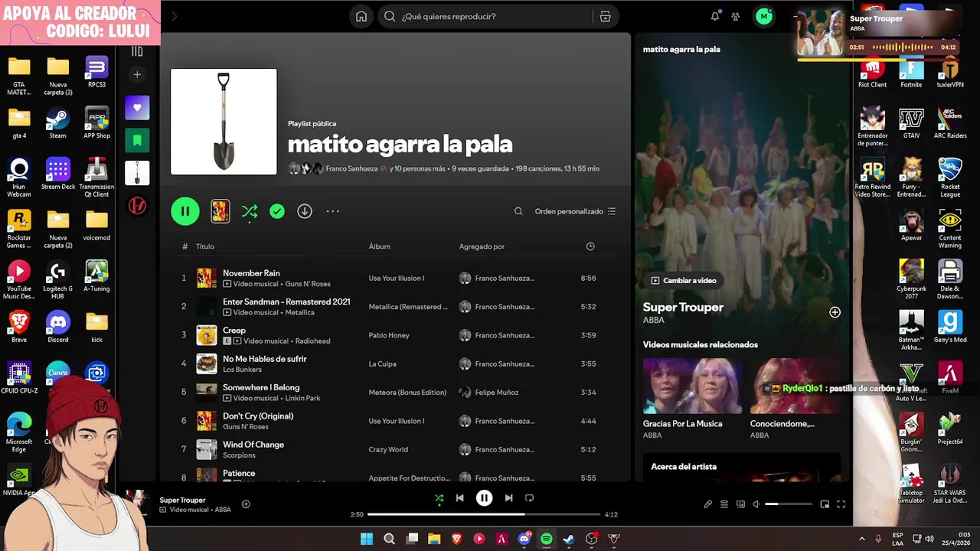Open Your Library icon in Spotify sidebar
Screen dimensions: 980x551
137,51
